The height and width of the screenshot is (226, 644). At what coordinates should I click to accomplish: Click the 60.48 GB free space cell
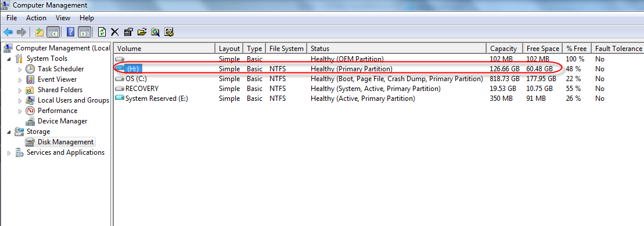click(x=539, y=68)
